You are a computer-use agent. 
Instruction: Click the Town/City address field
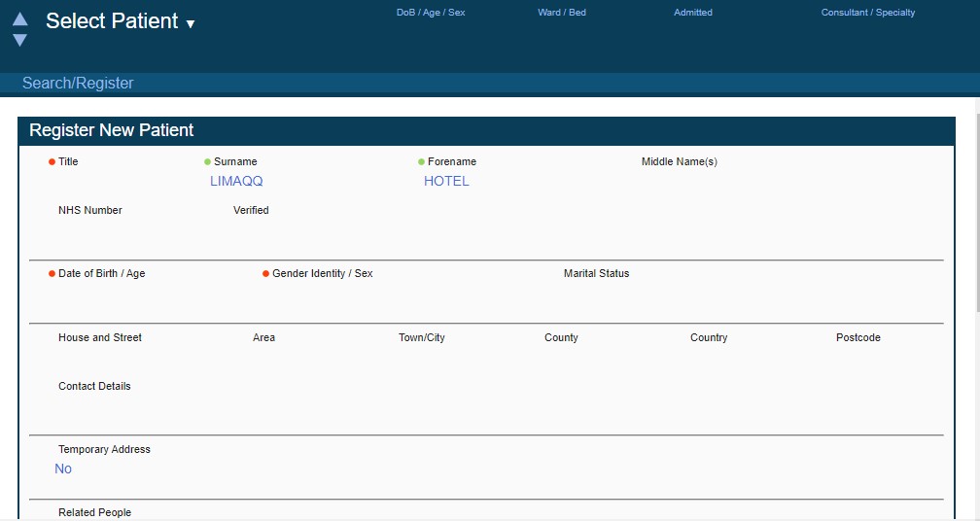pyautogui.click(x=422, y=337)
